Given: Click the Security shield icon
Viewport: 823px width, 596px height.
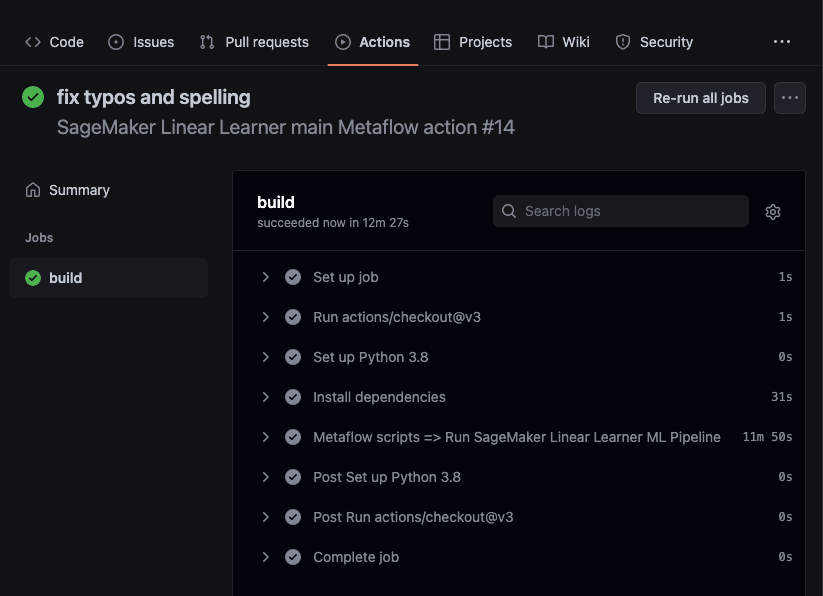Looking at the screenshot, I should tap(622, 42).
